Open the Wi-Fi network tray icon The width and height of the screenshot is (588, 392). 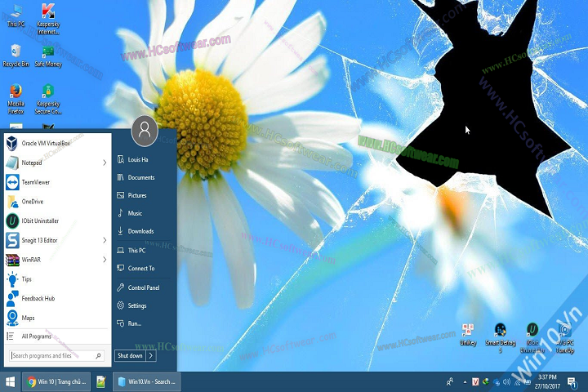(518, 382)
